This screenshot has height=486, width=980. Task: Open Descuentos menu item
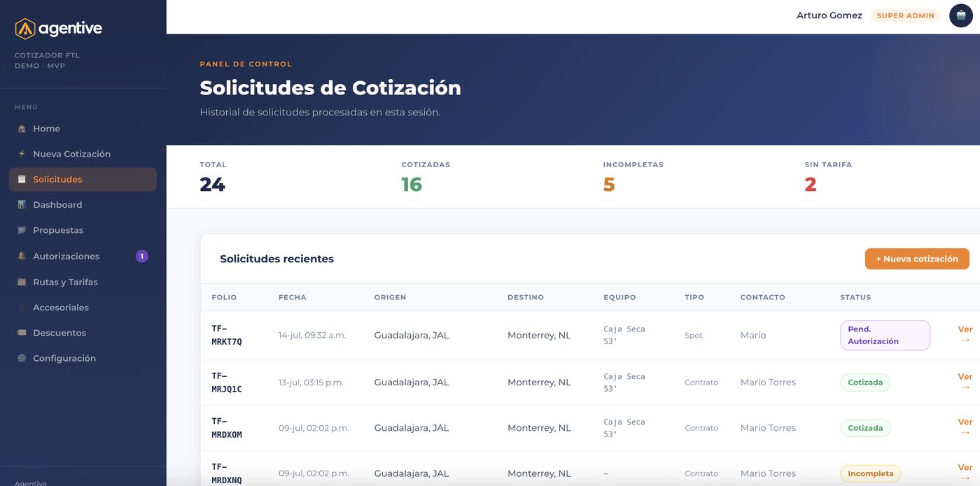83,333
